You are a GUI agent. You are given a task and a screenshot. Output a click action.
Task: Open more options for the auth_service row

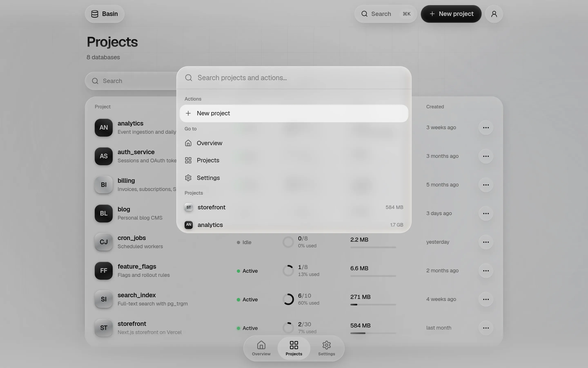click(x=486, y=156)
